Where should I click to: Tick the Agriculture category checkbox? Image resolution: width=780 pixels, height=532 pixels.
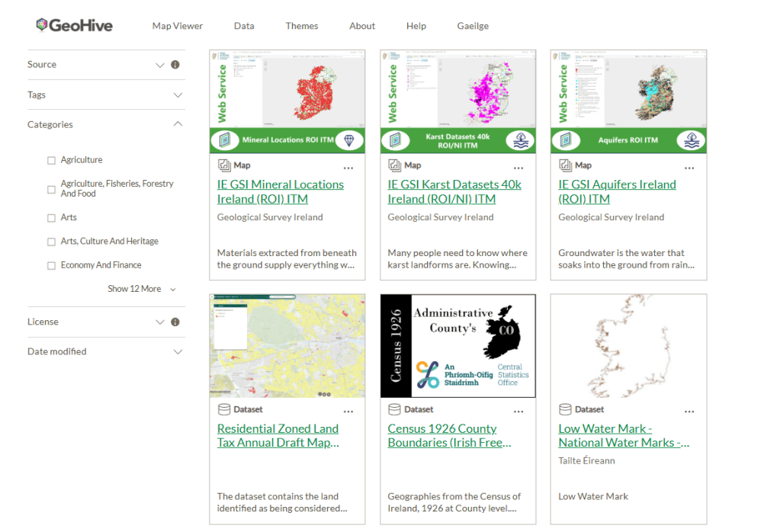(x=51, y=160)
